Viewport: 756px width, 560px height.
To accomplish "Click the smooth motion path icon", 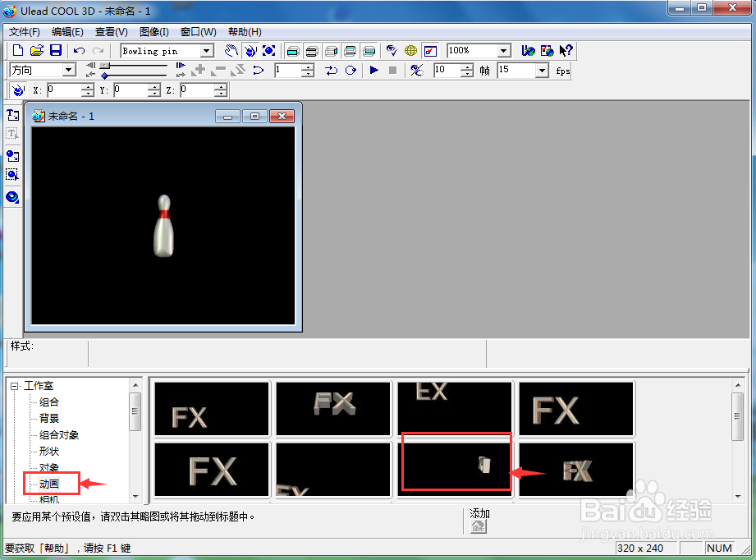I will point(416,71).
